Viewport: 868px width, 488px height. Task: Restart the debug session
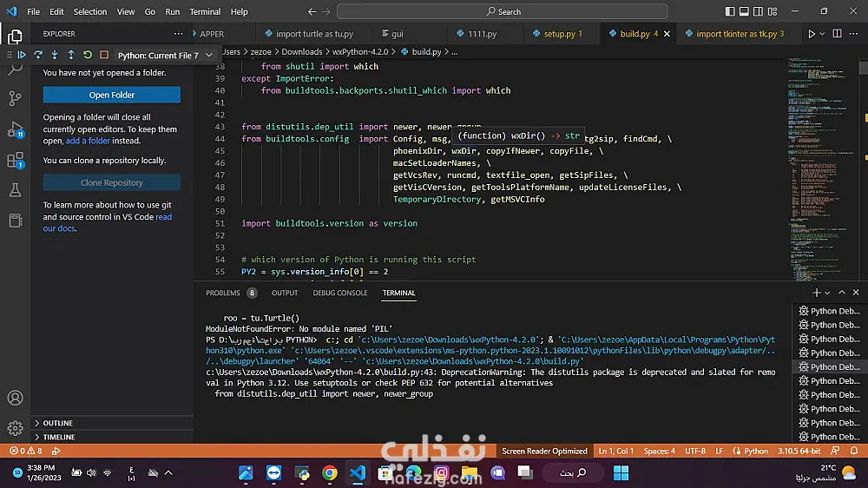88,55
